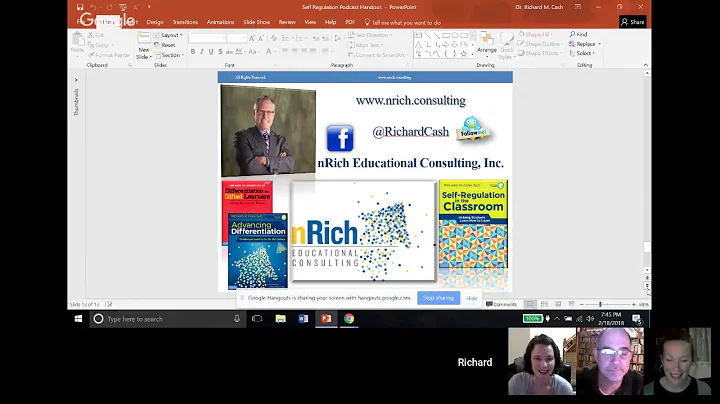Screen dimensions: 720x404
Task: Open Character Spacing (AV) dropdown
Action: (240, 51)
